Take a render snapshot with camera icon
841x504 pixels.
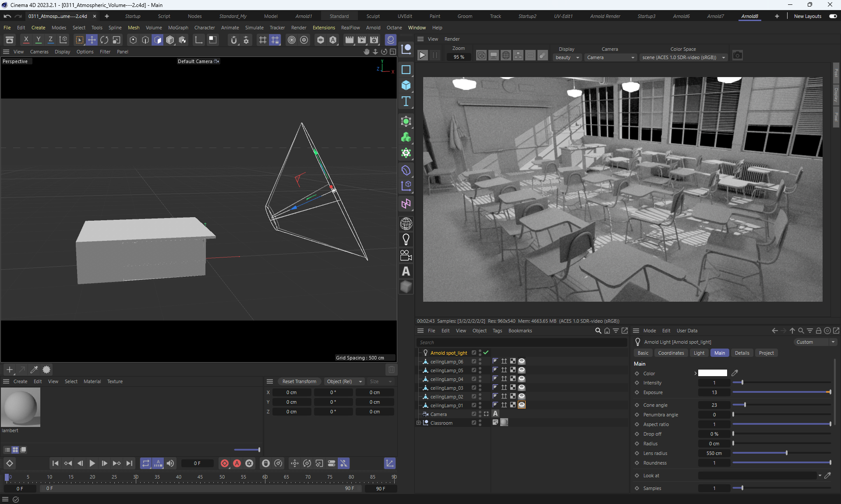click(738, 56)
